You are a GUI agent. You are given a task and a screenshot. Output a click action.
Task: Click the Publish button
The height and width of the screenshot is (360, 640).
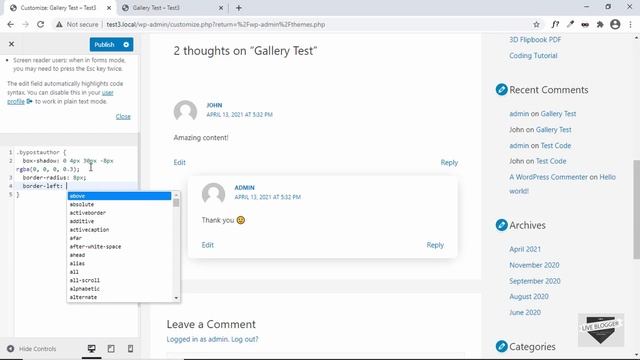[x=104, y=44]
